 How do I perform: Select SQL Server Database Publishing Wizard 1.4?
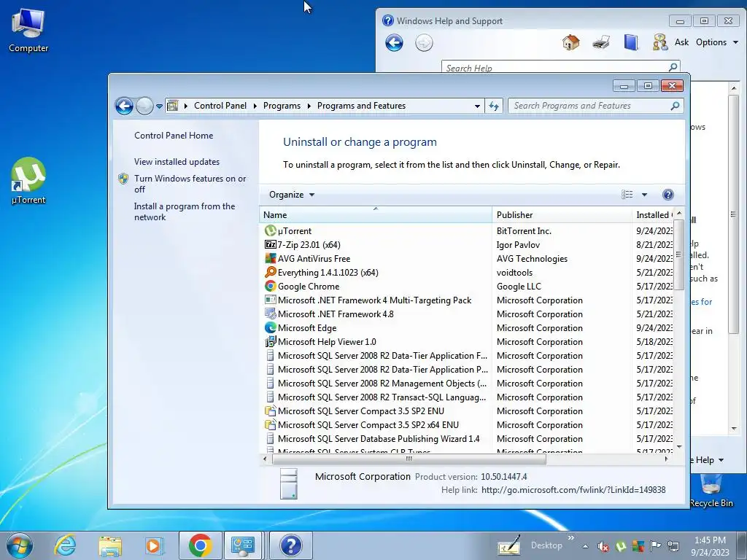pyautogui.click(x=379, y=438)
